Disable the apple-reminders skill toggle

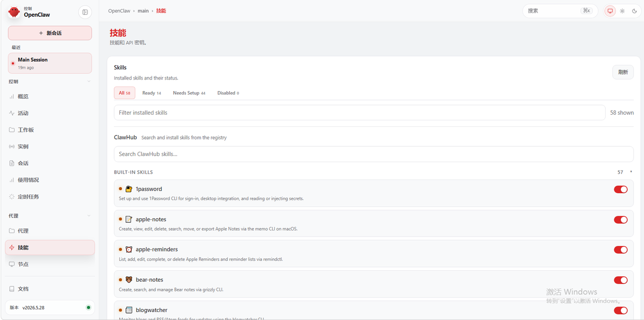[x=620, y=250]
